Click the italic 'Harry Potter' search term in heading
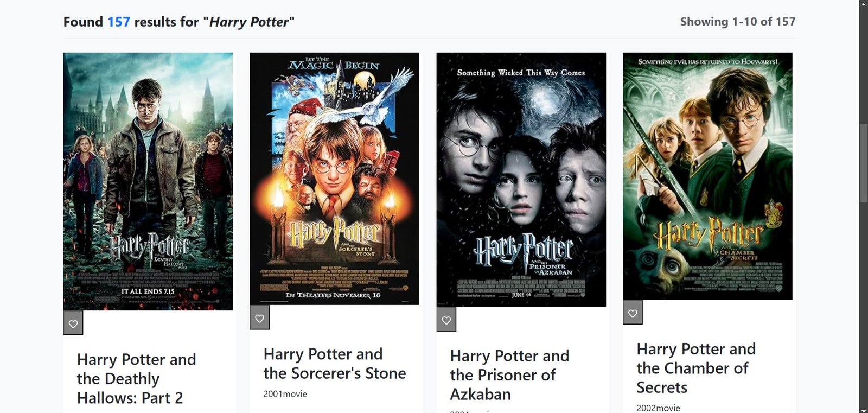Screen dimensions: 868x413 (x=249, y=22)
